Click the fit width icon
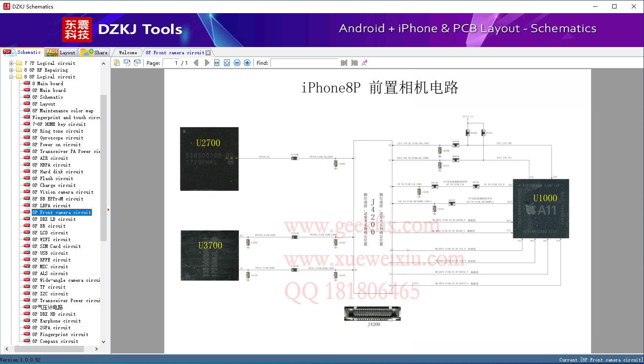 point(217,63)
